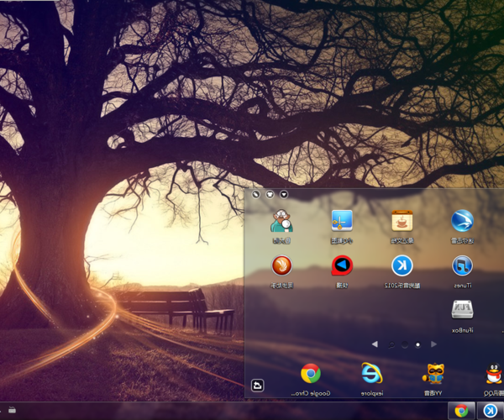This screenshot has height=420, width=504.
Task: Click the shirt skin-change button
Action: (270, 194)
